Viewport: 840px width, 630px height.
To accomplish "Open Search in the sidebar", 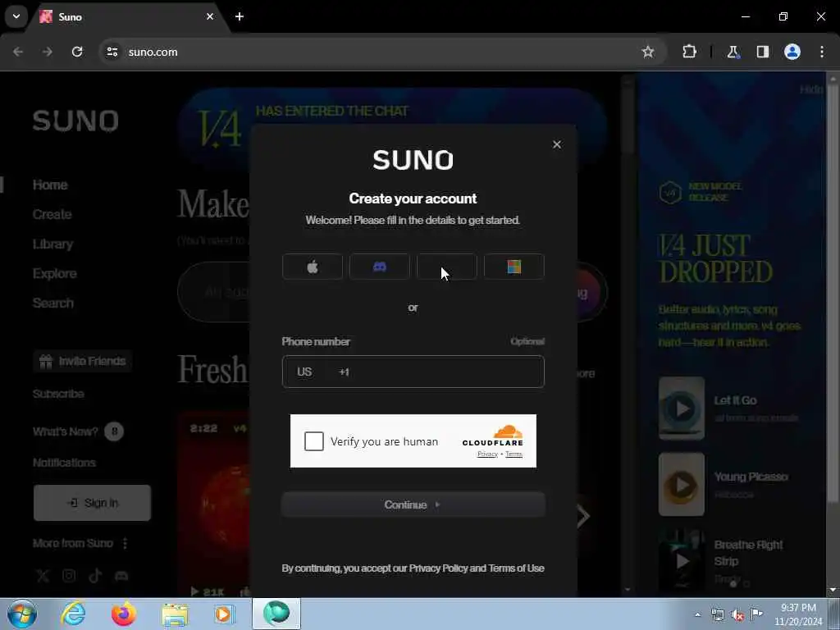I will pyautogui.click(x=53, y=303).
